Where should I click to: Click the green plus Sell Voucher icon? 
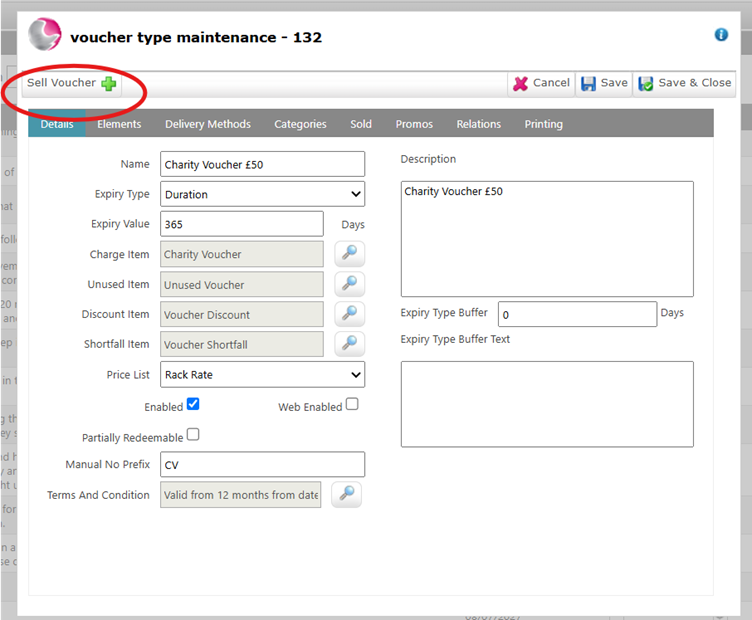coord(109,83)
